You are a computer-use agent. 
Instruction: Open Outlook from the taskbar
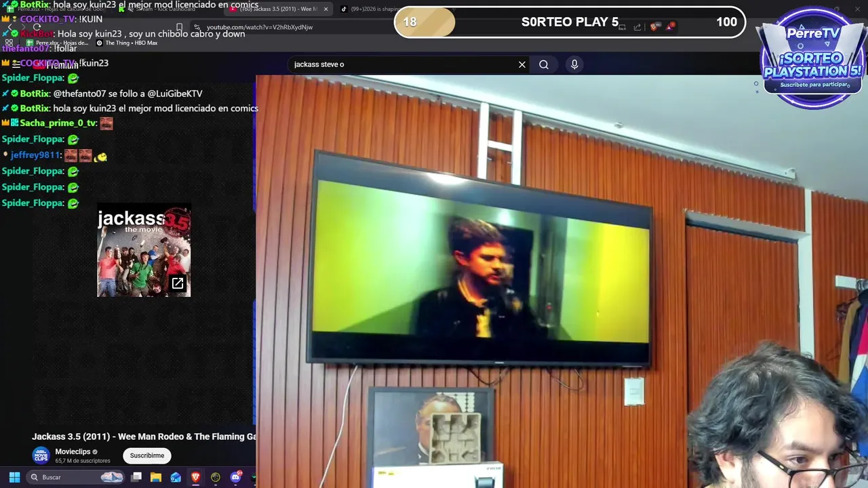(176, 477)
